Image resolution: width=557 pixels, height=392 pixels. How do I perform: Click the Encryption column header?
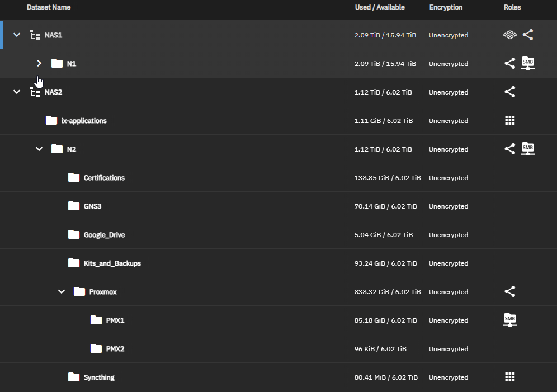point(446,7)
